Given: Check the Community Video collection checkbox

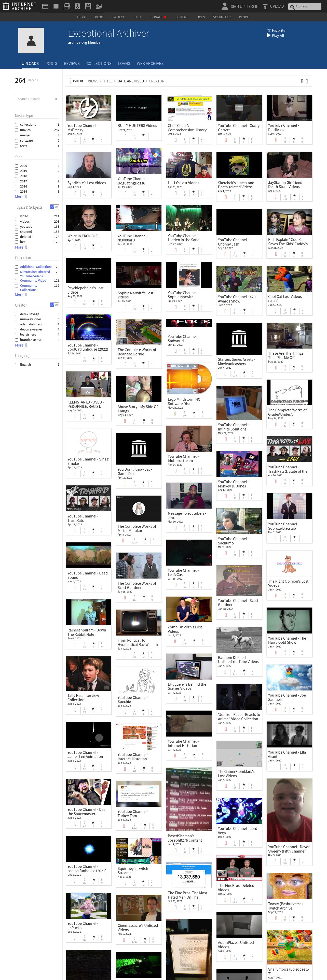Looking at the screenshot, I should pyautogui.click(x=17, y=281).
